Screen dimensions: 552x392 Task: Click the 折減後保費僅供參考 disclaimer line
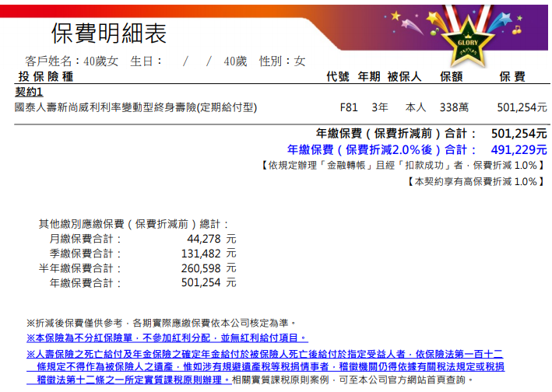point(162,323)
